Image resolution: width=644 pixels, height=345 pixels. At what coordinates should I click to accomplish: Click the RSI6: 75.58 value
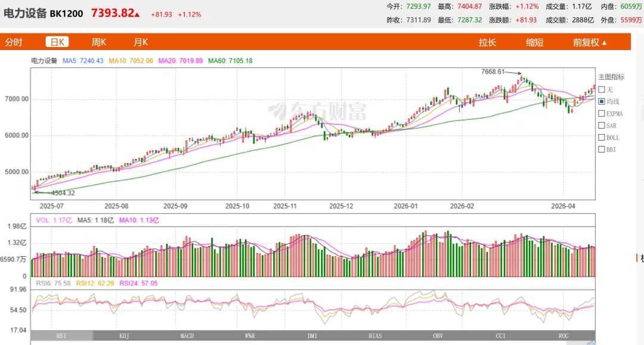[54, 283]
